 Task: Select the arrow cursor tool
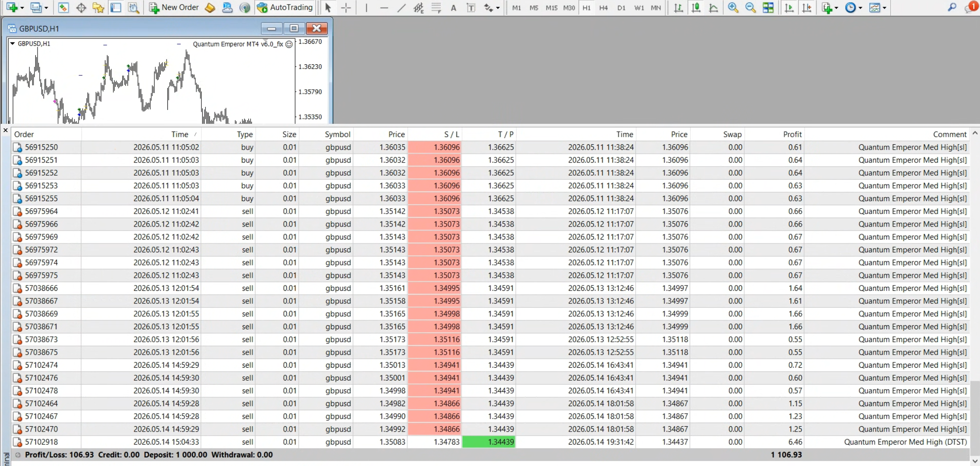click(x=328, y=8)
